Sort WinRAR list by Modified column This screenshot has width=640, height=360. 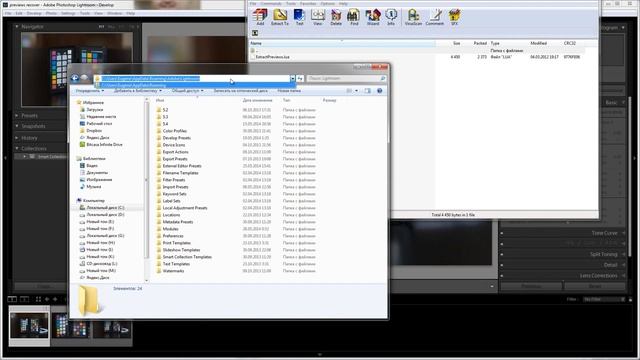[x=538, y=43]
